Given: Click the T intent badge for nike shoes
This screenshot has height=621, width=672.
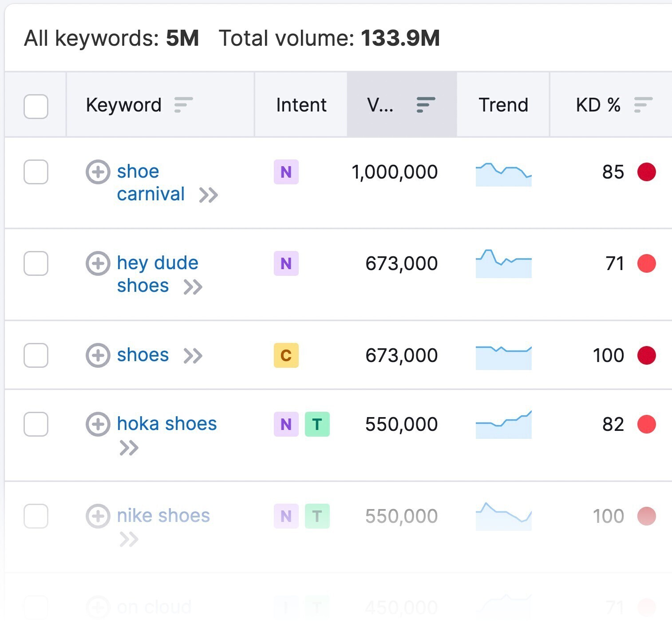Looking at the screenshot, I should (317, 516).
